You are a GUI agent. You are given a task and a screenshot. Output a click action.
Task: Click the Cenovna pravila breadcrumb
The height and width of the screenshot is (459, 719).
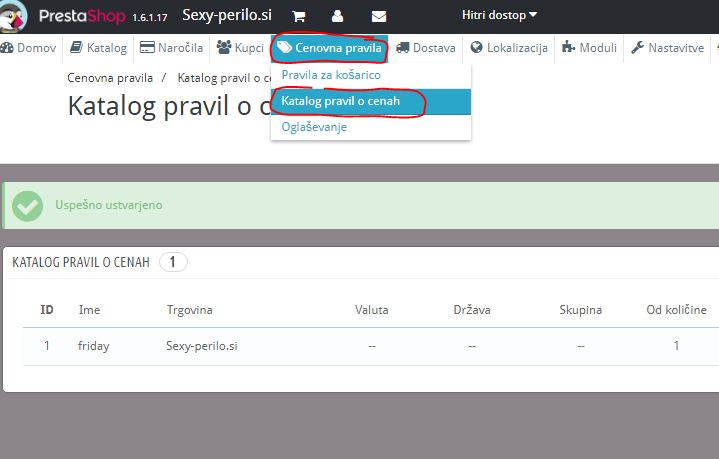click(x=110, y=78)
